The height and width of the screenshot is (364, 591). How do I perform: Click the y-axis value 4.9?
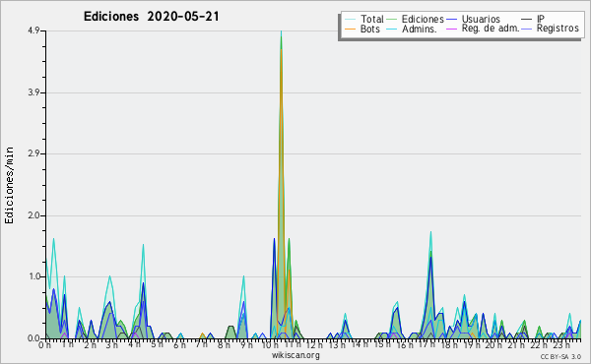point(33,30)
